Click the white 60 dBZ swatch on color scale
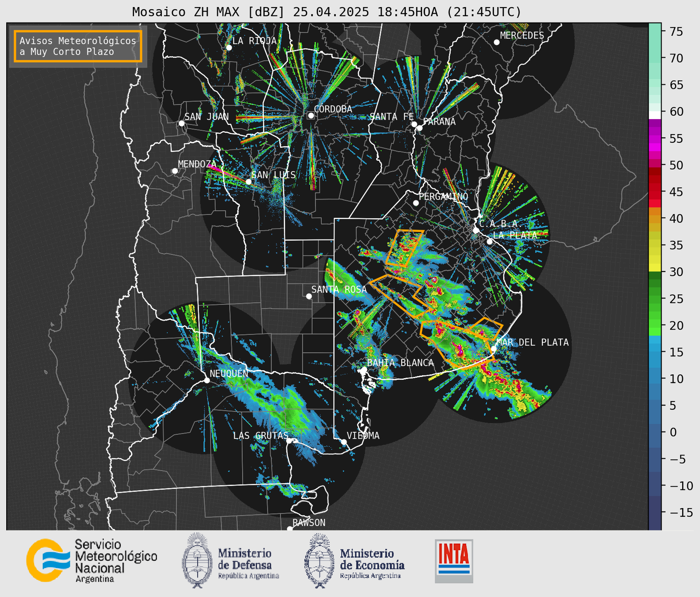This screenshot has height=597, width=700. click(655, 115)
